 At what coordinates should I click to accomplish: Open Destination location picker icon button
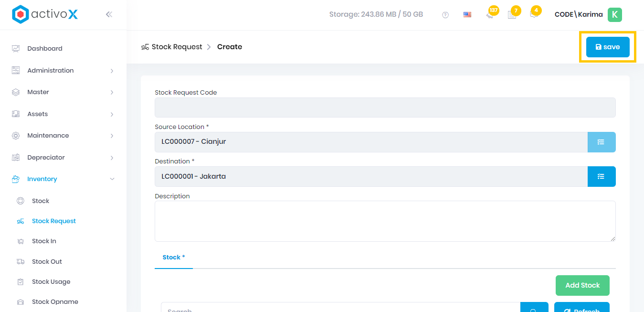601,176
